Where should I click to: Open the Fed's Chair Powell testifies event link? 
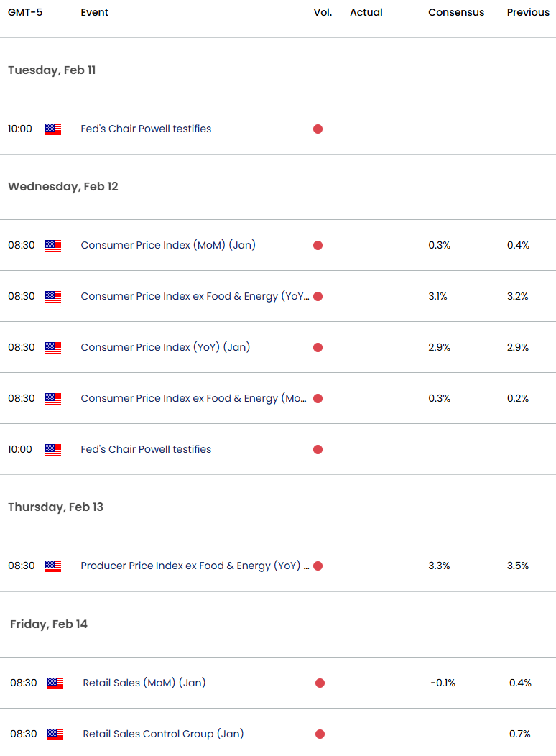tap(146, 129)
